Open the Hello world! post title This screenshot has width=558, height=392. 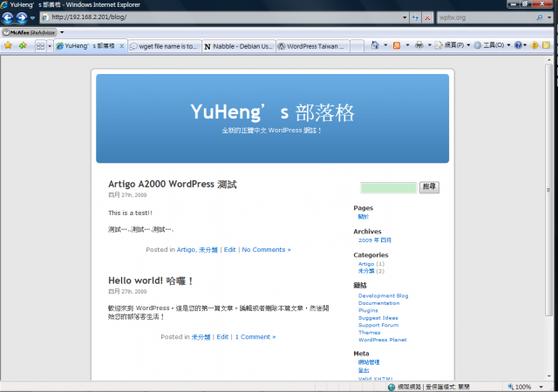click(151, 280)
